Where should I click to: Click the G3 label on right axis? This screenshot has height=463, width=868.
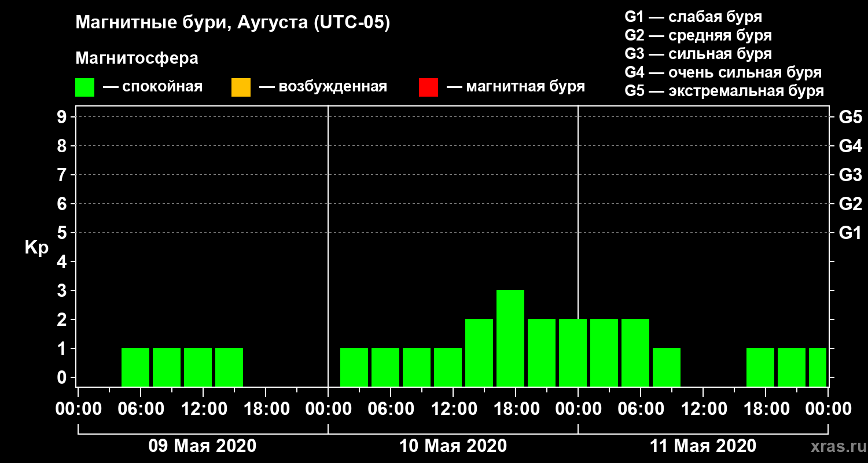tap(850, 175)
